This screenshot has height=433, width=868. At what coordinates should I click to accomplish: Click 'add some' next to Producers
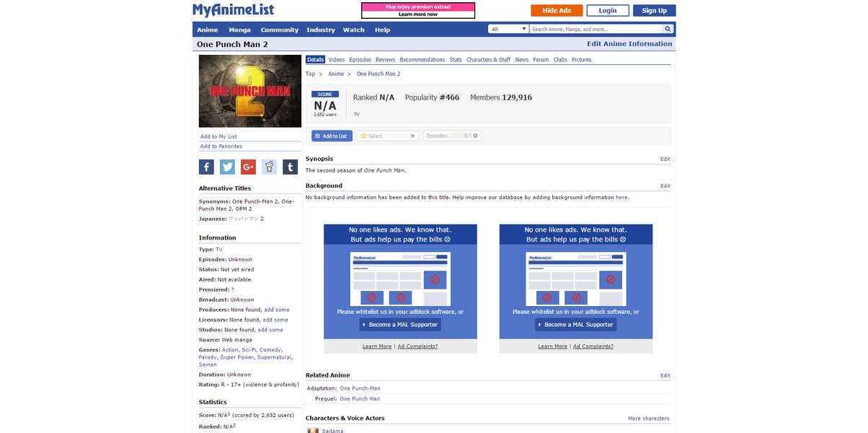pos(277,310)
